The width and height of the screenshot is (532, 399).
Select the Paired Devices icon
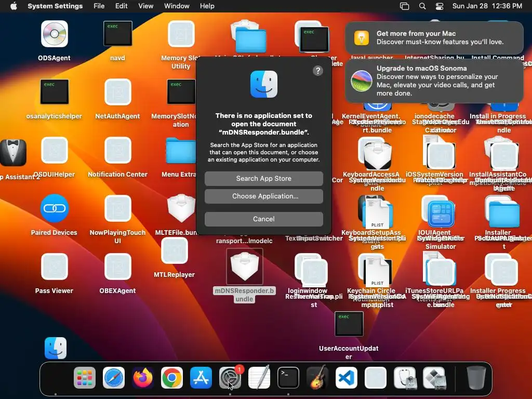54,208
